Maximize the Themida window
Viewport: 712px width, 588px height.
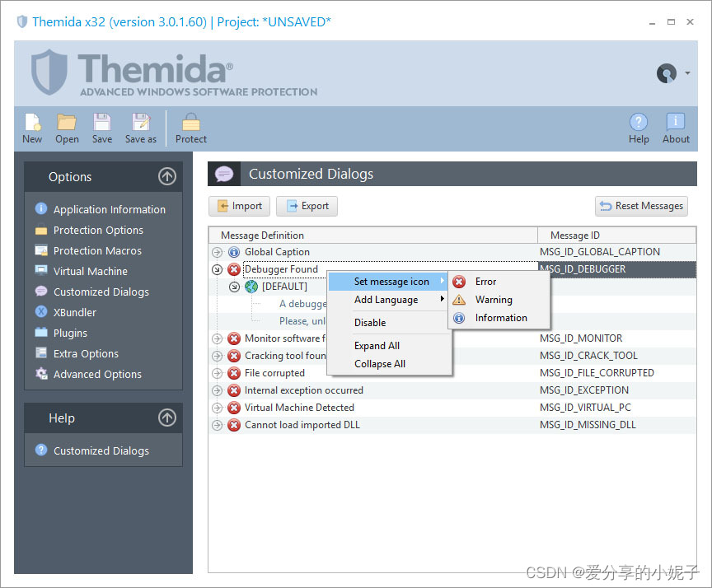pos(671,21)
